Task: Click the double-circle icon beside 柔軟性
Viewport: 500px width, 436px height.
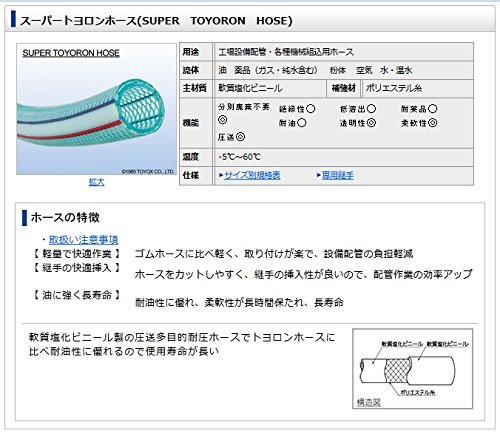Action: [x=432, y=123]
